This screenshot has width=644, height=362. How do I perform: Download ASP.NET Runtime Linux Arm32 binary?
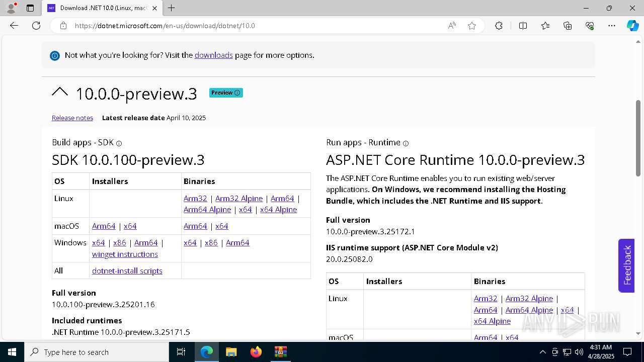coord(486,299)
